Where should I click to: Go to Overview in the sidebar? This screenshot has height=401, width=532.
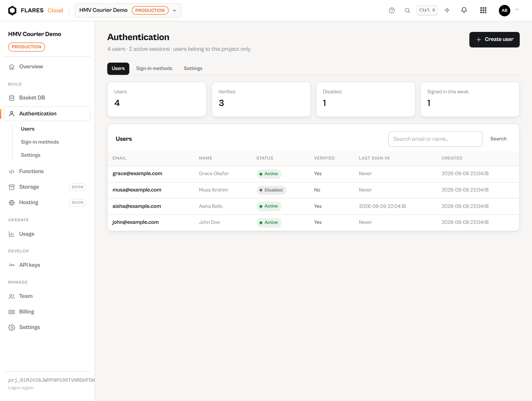[47, 66]
